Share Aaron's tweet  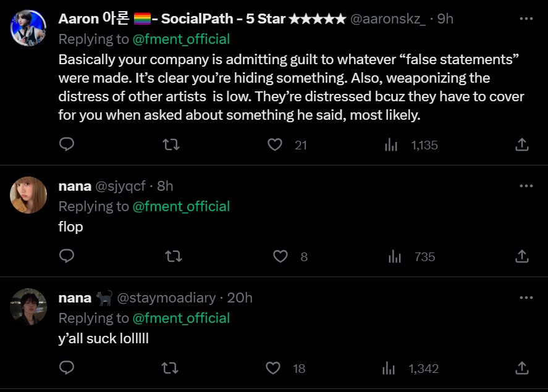521,144
